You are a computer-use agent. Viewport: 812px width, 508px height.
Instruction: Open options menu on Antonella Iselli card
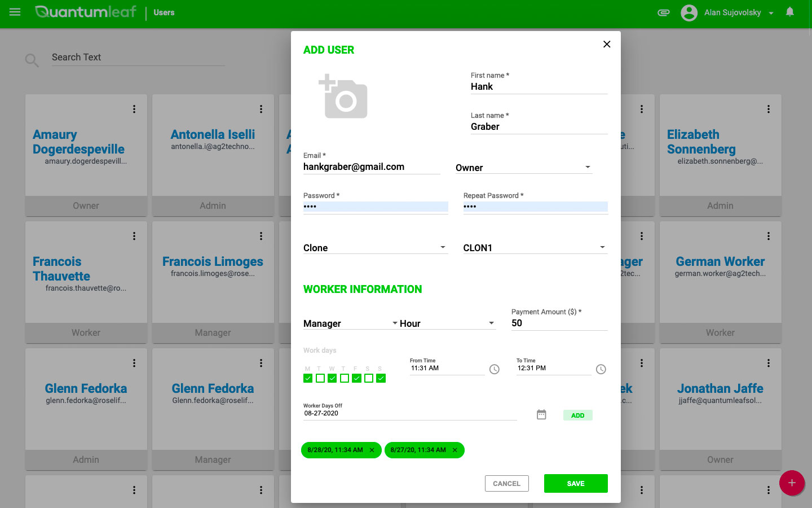tap(261, 109)
